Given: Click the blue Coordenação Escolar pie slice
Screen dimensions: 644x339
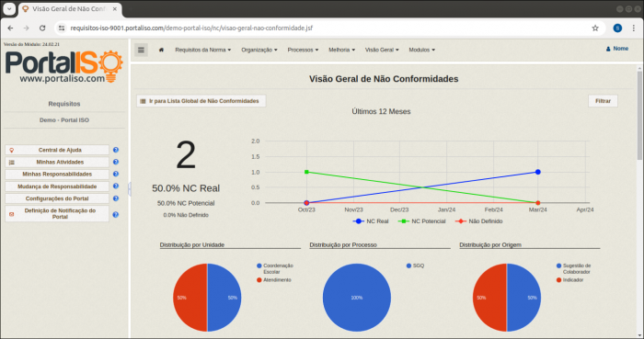Looking at the screenshot, I should 224,298.
